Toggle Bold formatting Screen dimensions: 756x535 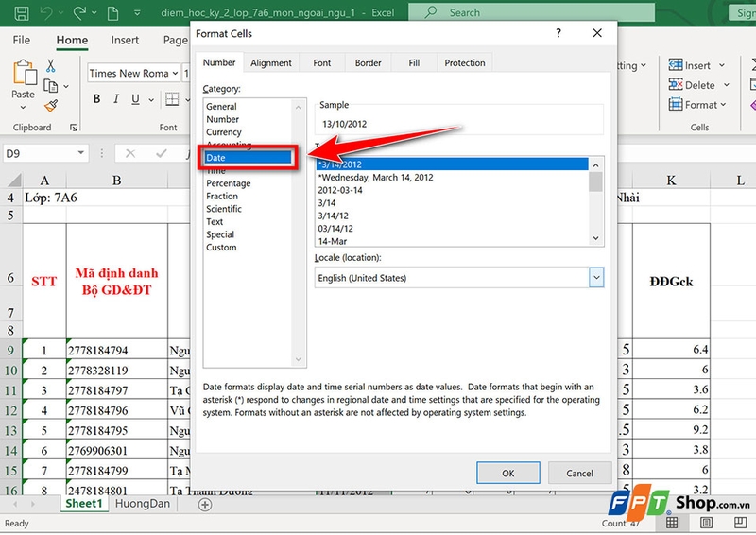97,99
